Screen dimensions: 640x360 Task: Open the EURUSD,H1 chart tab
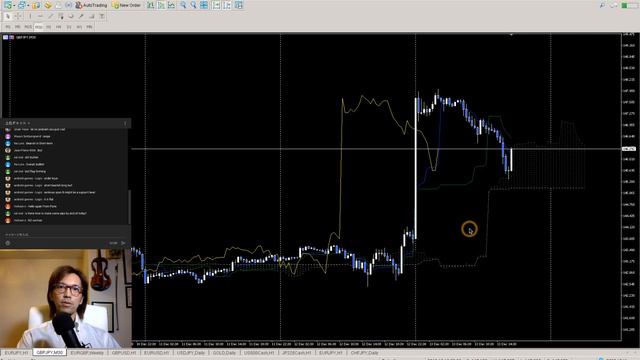[157, 353]
